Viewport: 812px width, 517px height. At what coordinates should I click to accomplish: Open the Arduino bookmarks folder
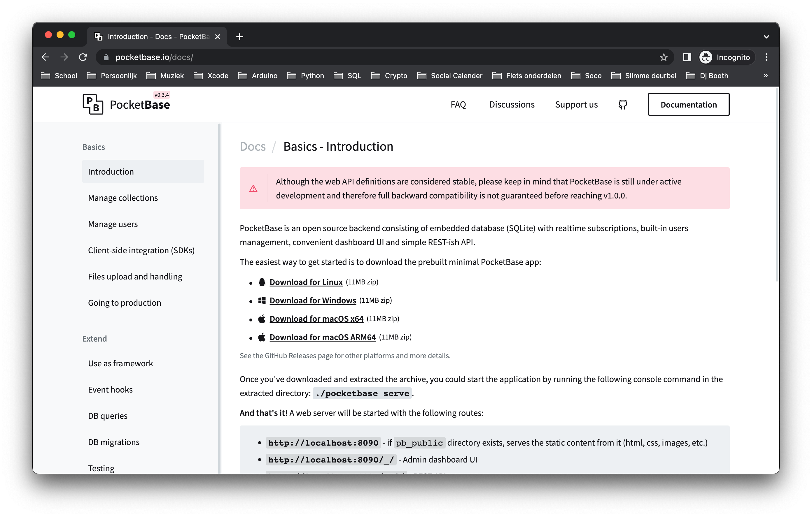(x=258, y=75)
